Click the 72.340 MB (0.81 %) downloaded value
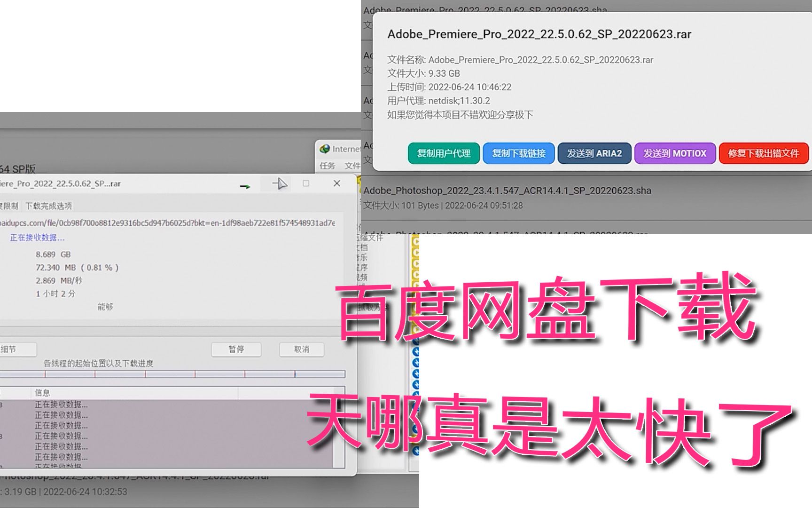 (77, 268)
